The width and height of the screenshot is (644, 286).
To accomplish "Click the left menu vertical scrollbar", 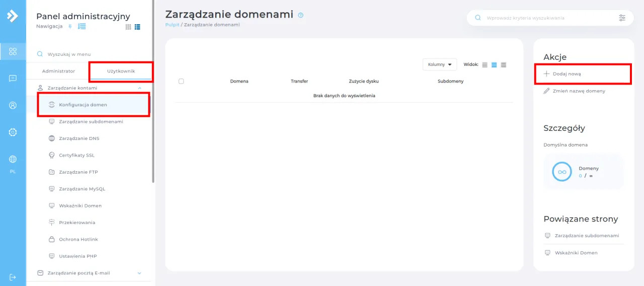I will 153,91.
